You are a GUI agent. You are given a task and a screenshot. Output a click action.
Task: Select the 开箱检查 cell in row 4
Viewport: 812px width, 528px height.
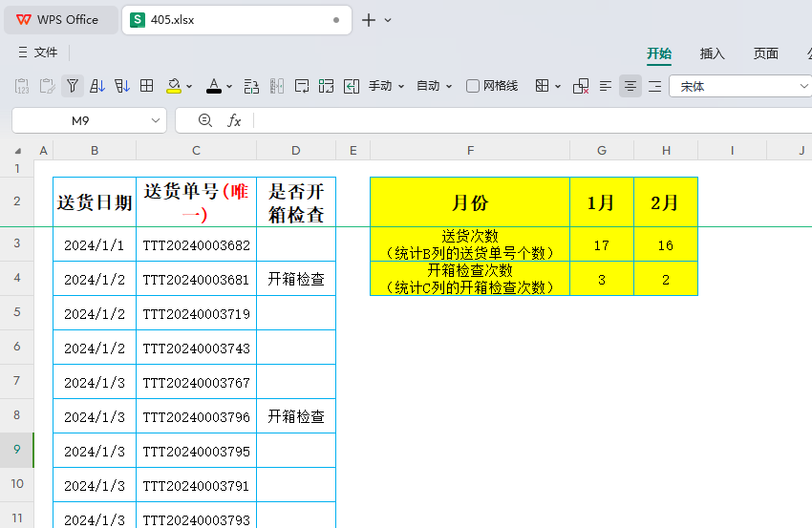coord(296,279)
